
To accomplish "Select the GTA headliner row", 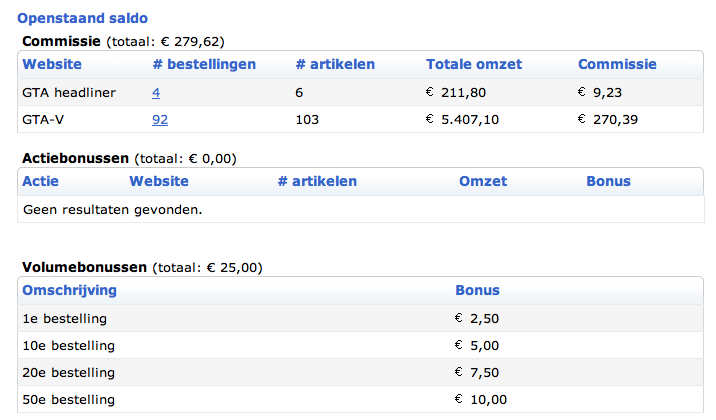I will coord(360,93).
